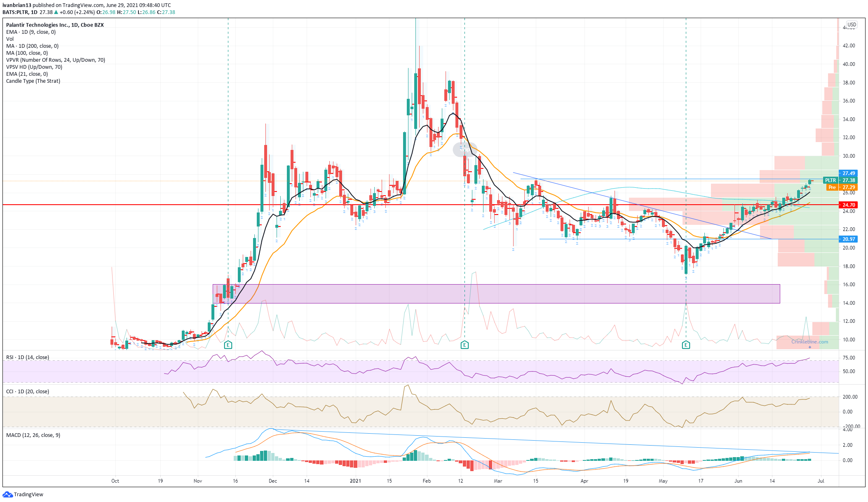Select the MA (100, close, 0) legend
Image resolution: width=868 pixels, height=502 pixels.
[27, 53]
